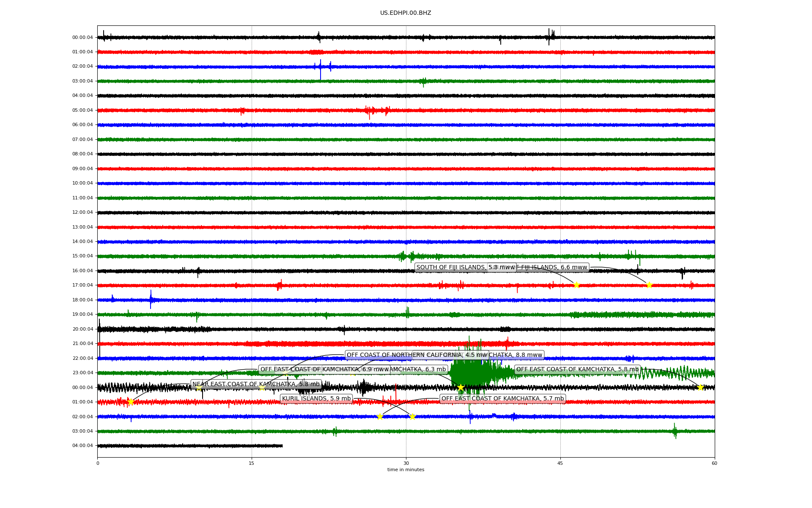The height and width of the screenshot is (508, 812).
Task: Click the star linked to KURIL ISLANDS 5.9 mb
Action: (x=412, y=417)
